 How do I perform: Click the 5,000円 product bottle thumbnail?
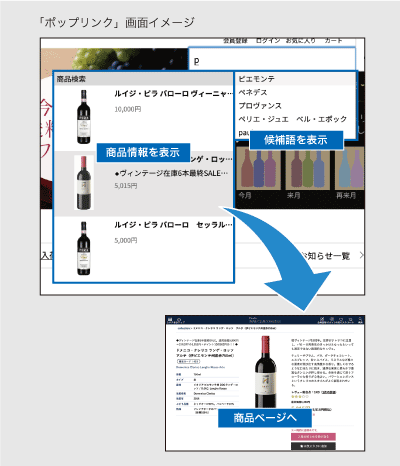click(84, 248)
